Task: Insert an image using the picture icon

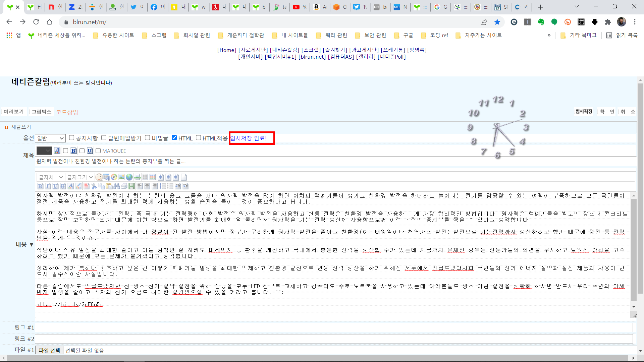Action: click(122, 177)
